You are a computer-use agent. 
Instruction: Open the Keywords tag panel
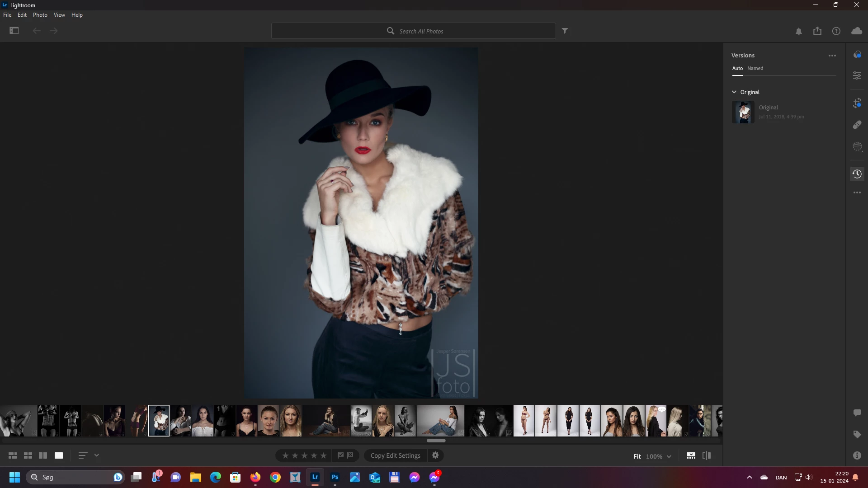(x=857, y=434)
